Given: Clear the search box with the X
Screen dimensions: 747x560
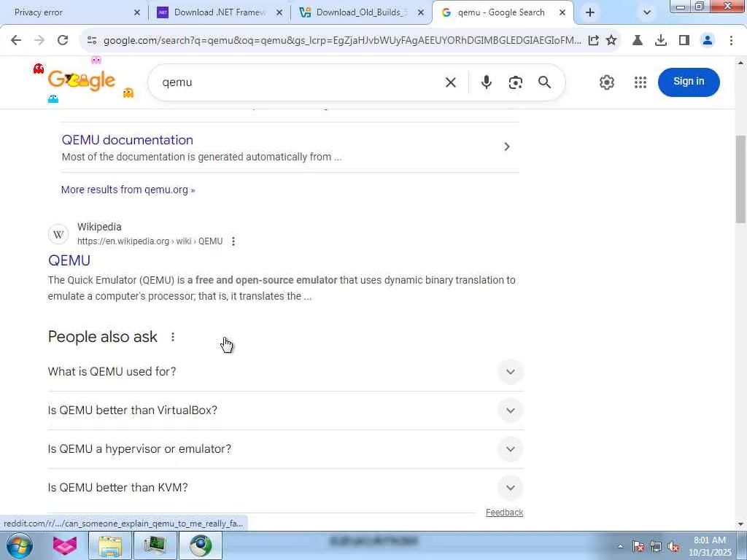Looking at the screenshot, I should pyautogui.click(x=451, y=82).
